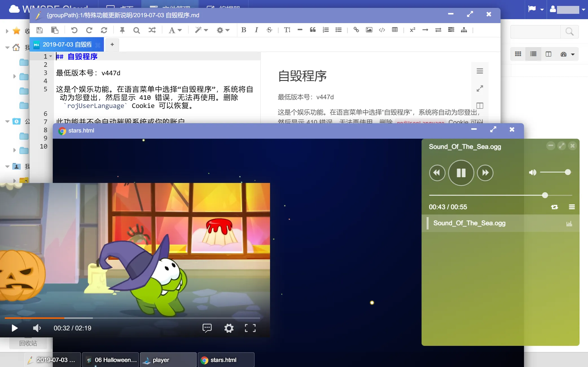Open the gear settings dropdown in the editor toolbar

[x=223, y=30]
